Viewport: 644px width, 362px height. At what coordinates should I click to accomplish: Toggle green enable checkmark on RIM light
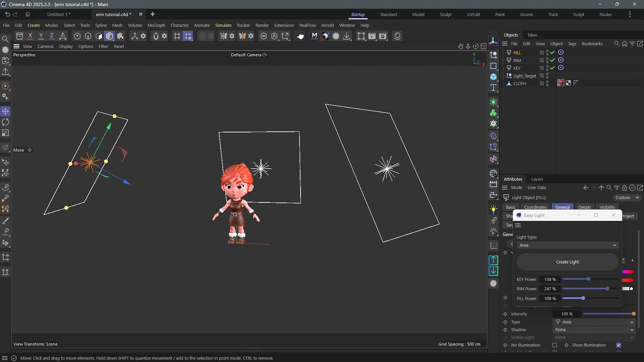point(553,60)
